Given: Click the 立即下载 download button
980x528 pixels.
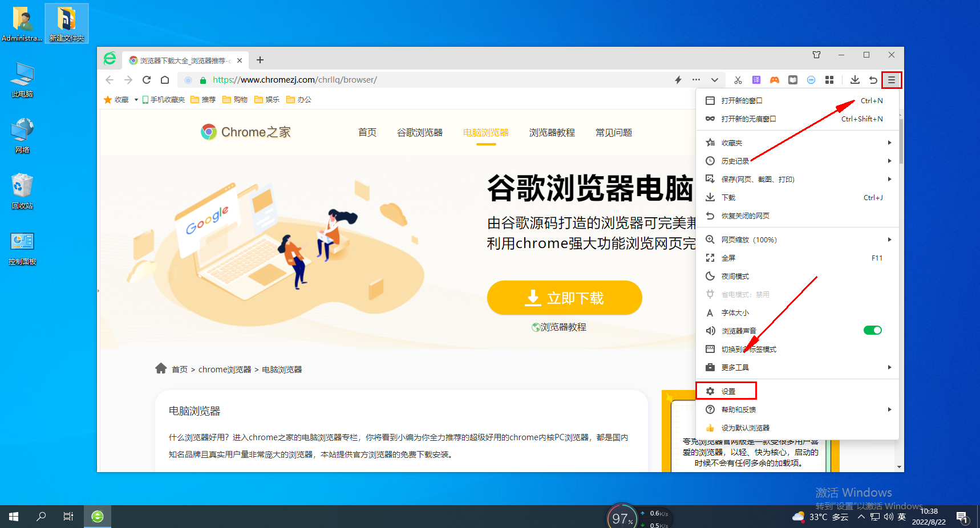Looking at the screenshot, I should tap(565, 298).
